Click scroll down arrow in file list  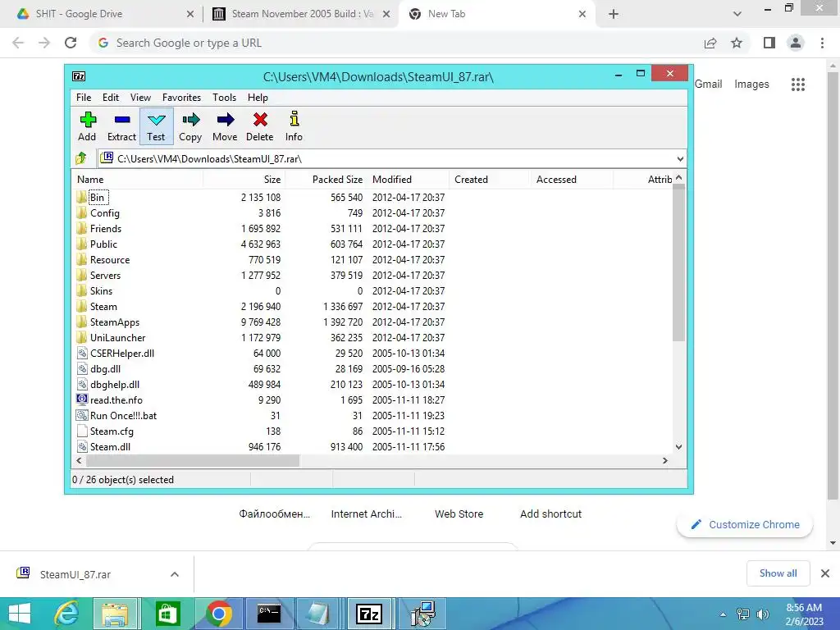pos(678,447)
